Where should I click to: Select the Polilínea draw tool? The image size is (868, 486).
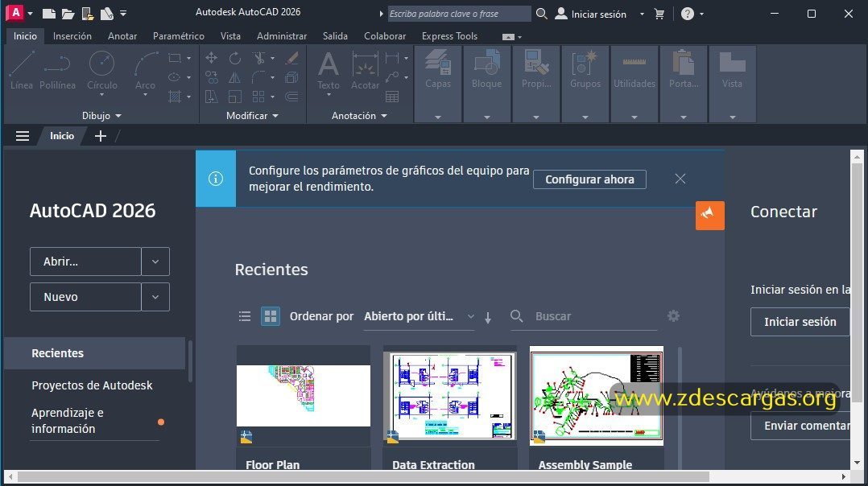coord(58,70)
